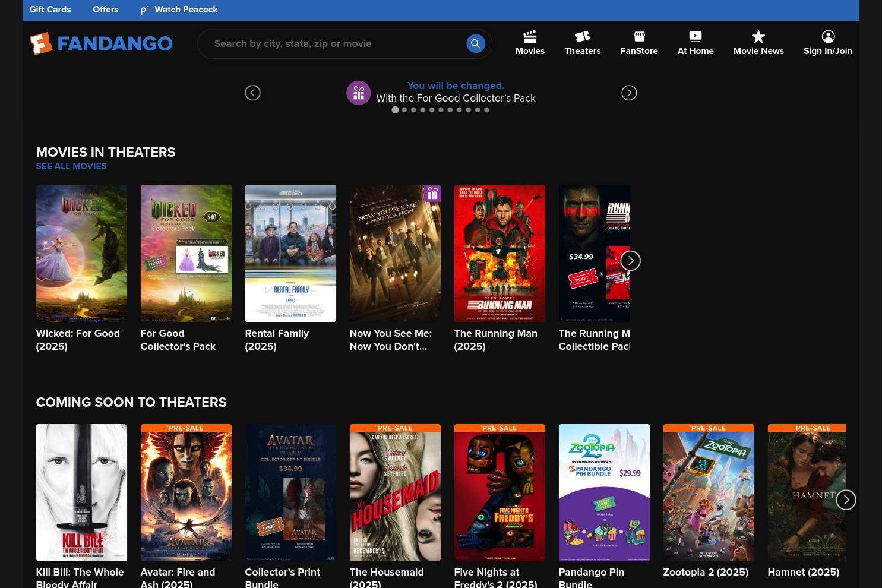Open Movie News via the star icon

(x=758, y=37)
